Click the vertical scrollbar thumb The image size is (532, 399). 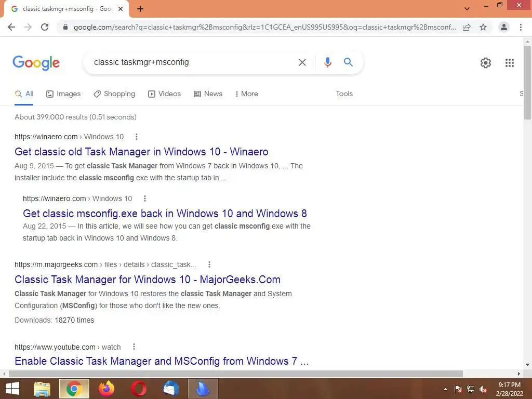click(x=527, y=83)
